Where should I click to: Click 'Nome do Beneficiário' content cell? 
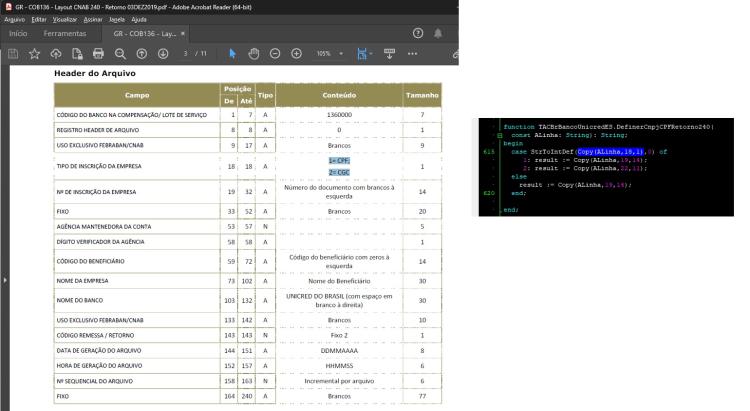point(339,281)
